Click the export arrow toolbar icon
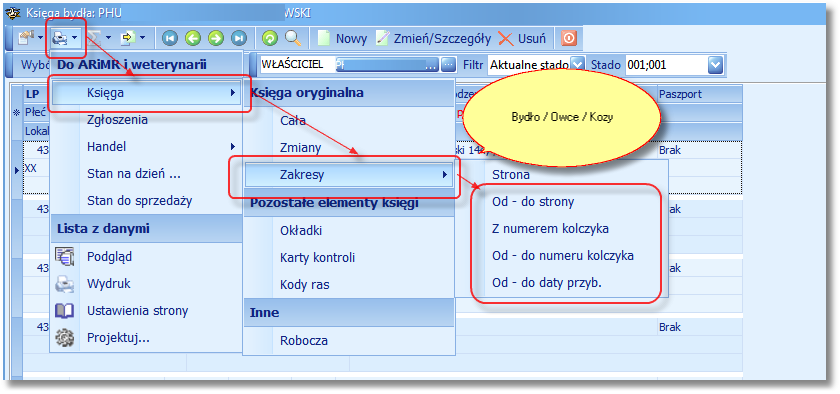 point(128,38)
